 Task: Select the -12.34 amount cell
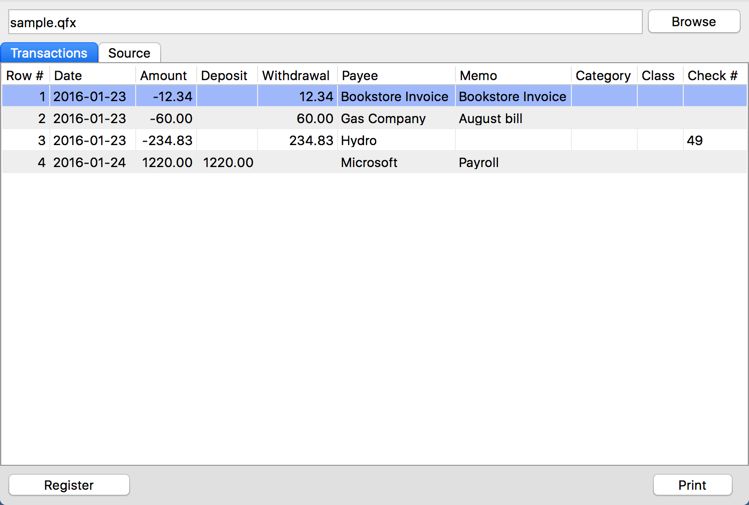click(166, 96)
